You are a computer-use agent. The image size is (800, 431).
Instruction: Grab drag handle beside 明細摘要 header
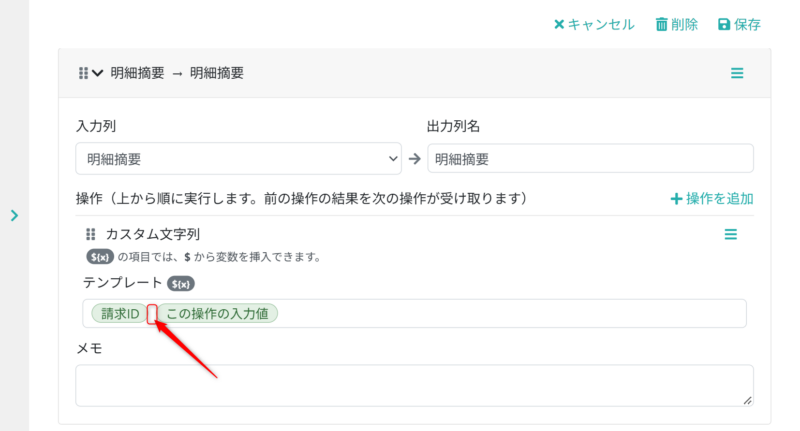pos(83,73)
